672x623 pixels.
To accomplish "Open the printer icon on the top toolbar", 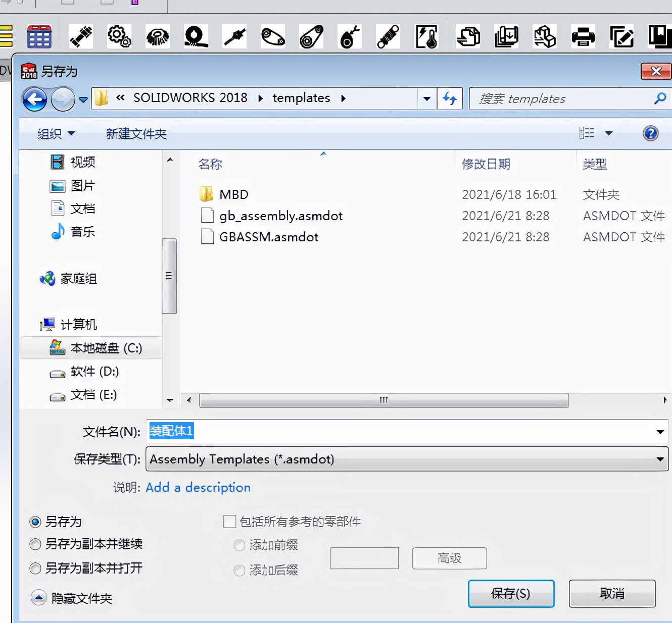I will pyautogui.click(x=584, y=36).
